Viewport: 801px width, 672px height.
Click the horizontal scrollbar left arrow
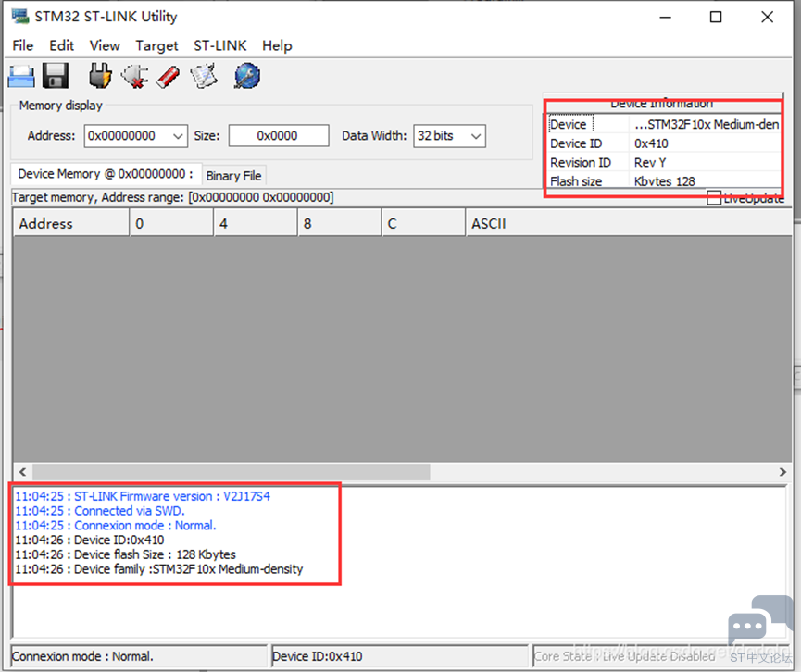[22, 472]
